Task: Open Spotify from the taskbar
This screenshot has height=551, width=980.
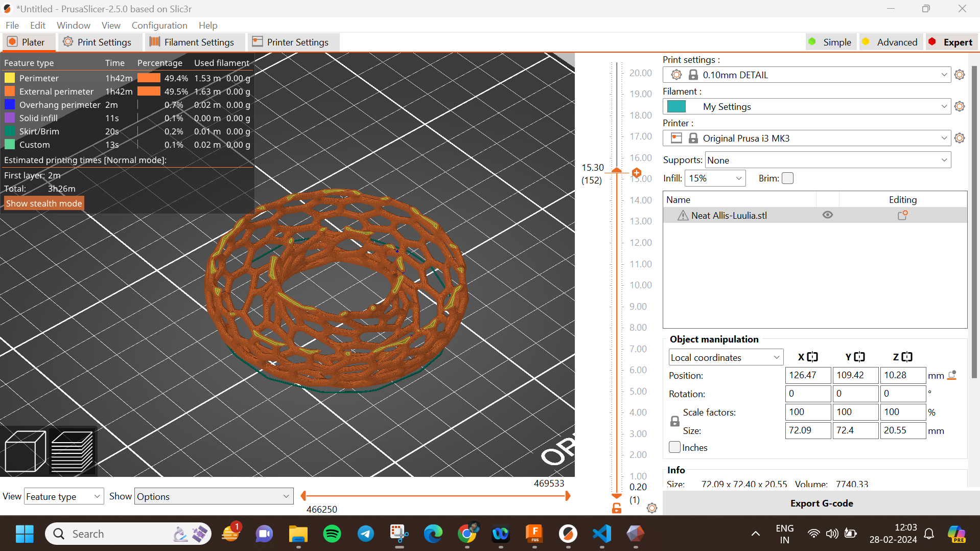Action: point(332,534)
